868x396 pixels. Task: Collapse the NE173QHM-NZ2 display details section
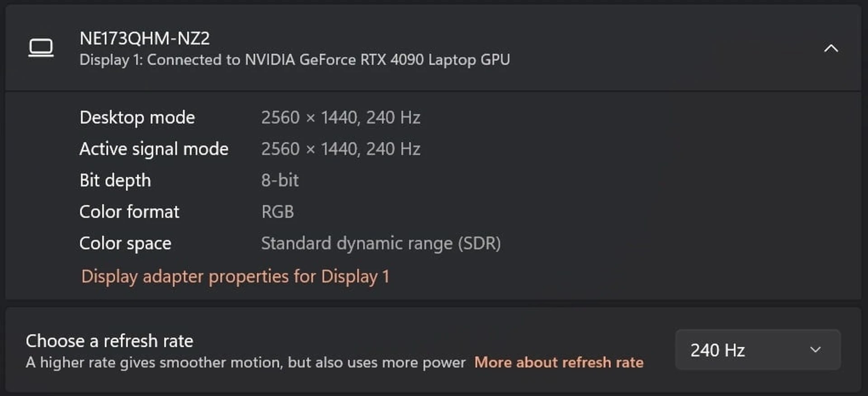[831, 48]
